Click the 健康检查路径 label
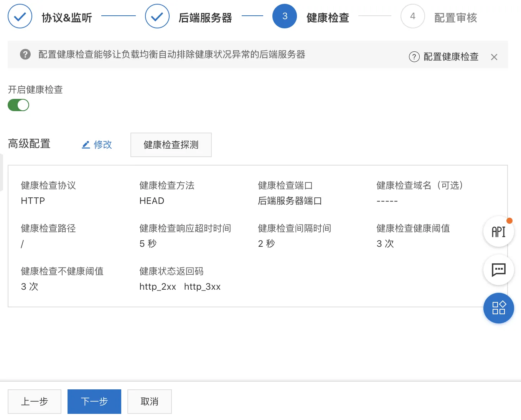 click(48, 228)
